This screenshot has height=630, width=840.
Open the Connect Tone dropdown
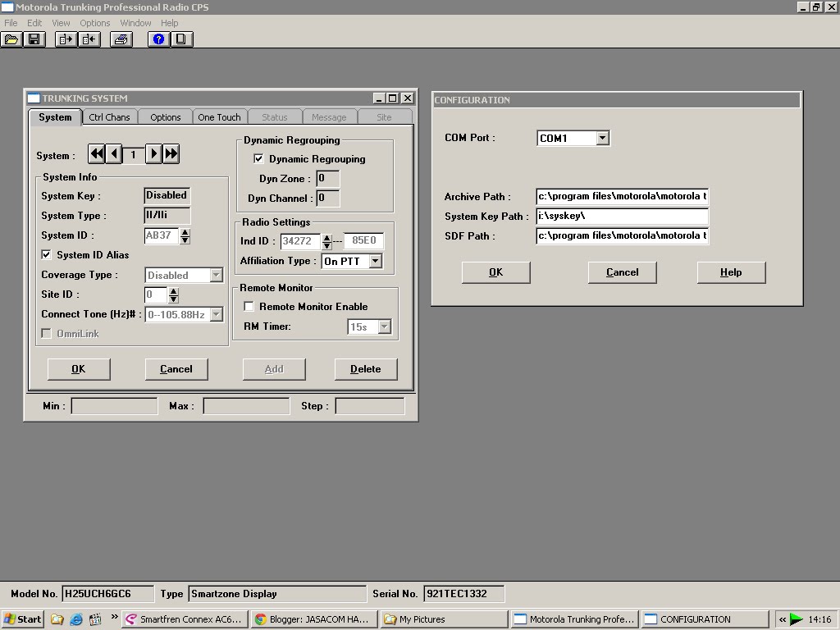click(x=216, y=314)
